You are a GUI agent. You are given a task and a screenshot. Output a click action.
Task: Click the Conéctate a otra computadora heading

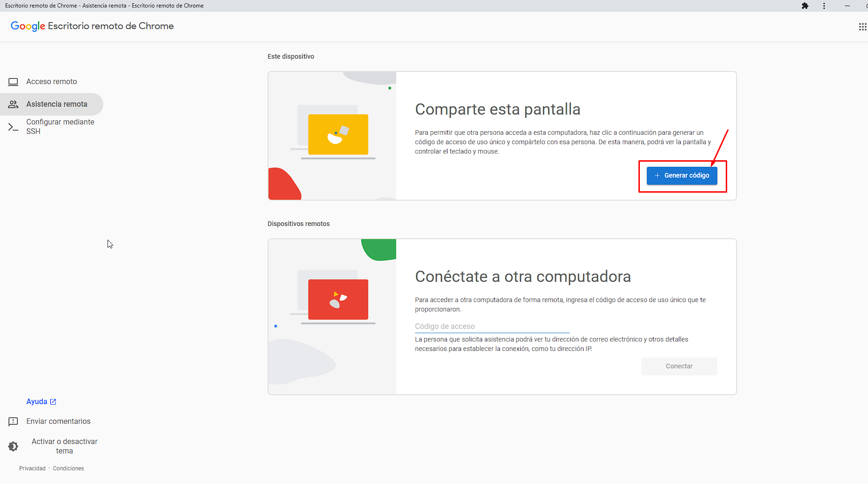pyautogui.click(x=523, y=277)
